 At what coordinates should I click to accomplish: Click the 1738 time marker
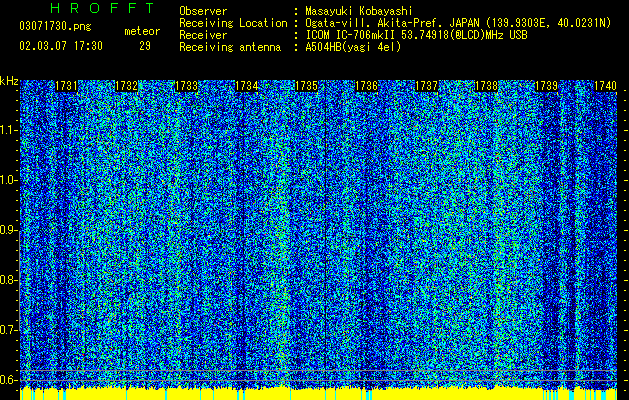(486, 86)
